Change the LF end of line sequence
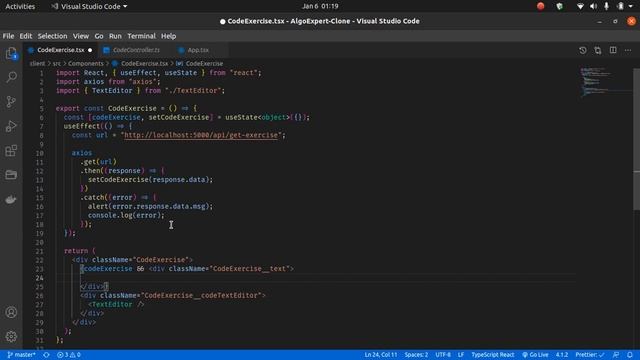Image resolution: width=640 pixels, height=360 pixels. [461, 355]
